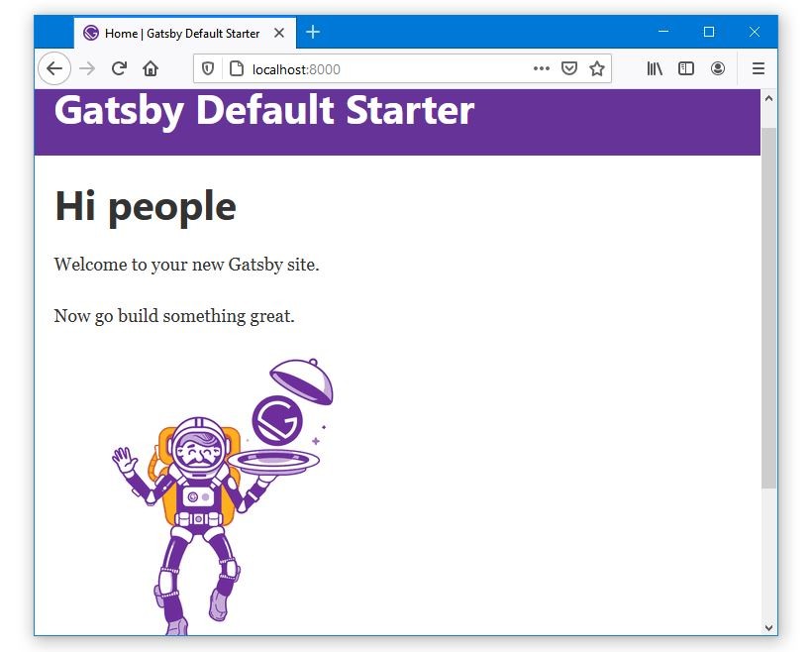Select the Home | Gatsby Default Starter tab
Viewport: 812px width, 652px height.
(x=185, y=33)
